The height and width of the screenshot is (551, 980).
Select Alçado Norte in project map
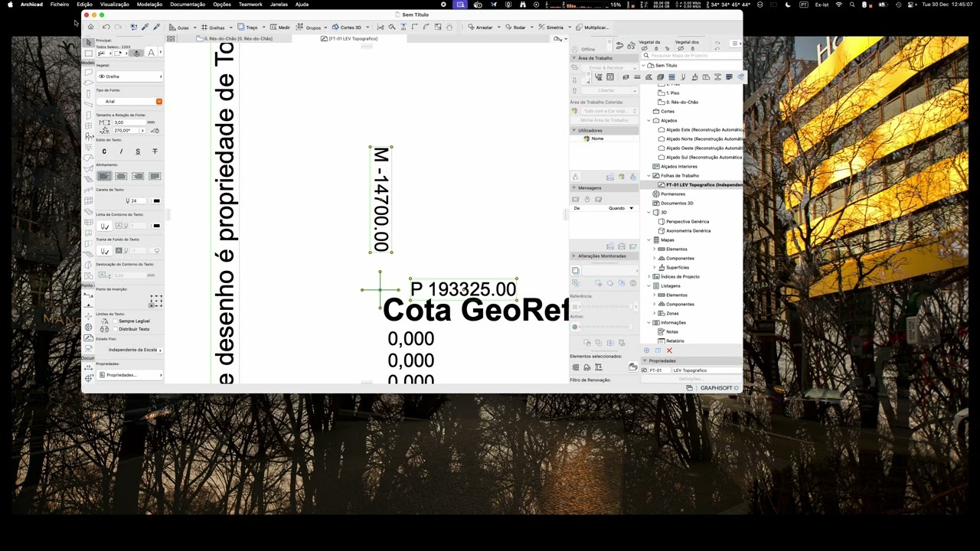pos(704,139)
